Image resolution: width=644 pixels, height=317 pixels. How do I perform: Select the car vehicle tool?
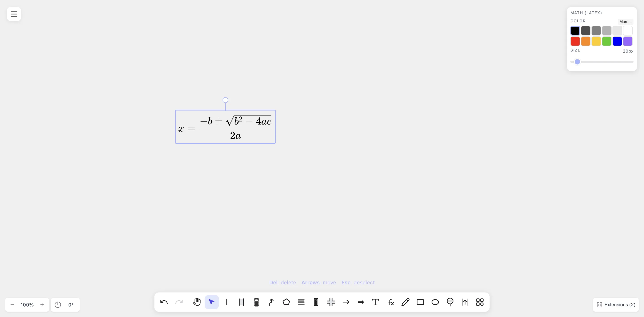click(x=257, y=302)
